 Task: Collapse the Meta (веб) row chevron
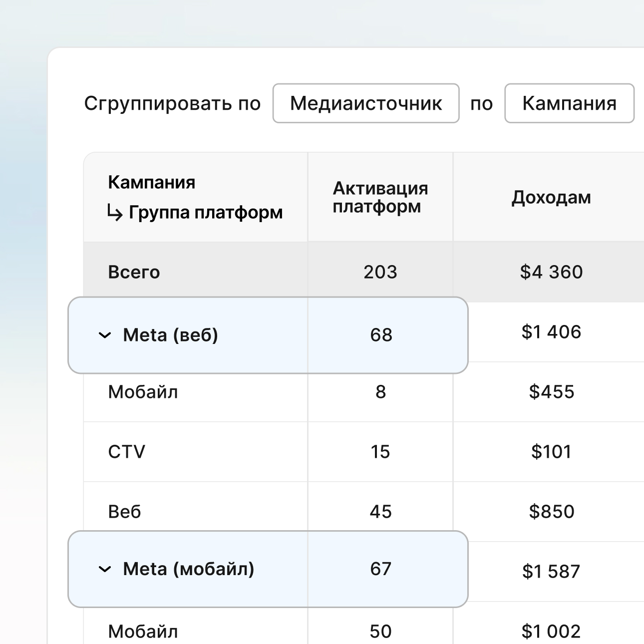click(x=105, y=335)
